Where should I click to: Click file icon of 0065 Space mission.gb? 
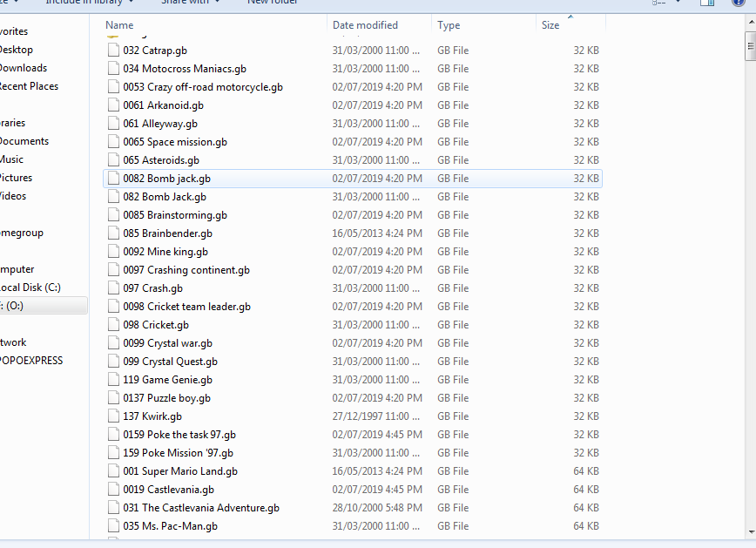coord(113,142)
